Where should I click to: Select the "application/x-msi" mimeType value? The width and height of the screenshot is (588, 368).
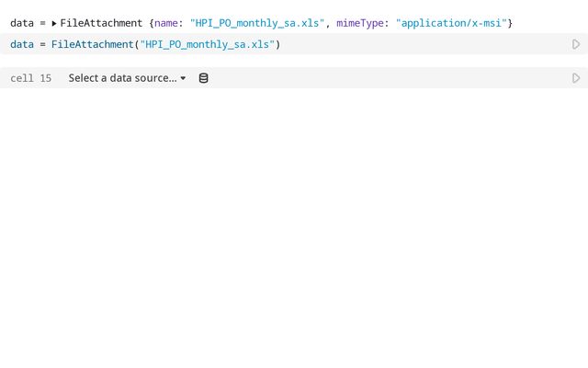click(451, 23)
